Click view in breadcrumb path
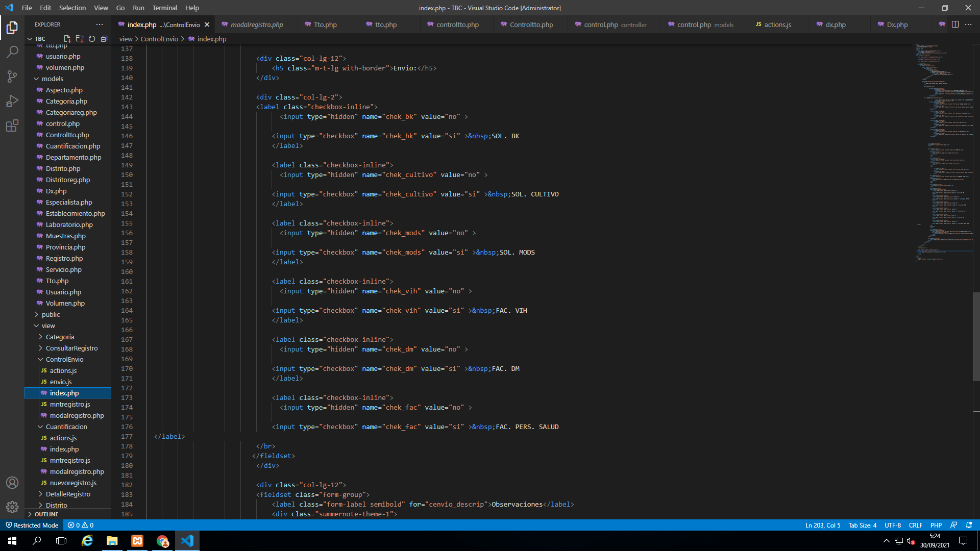The image size is (980, 551). [x=126, y=39]
